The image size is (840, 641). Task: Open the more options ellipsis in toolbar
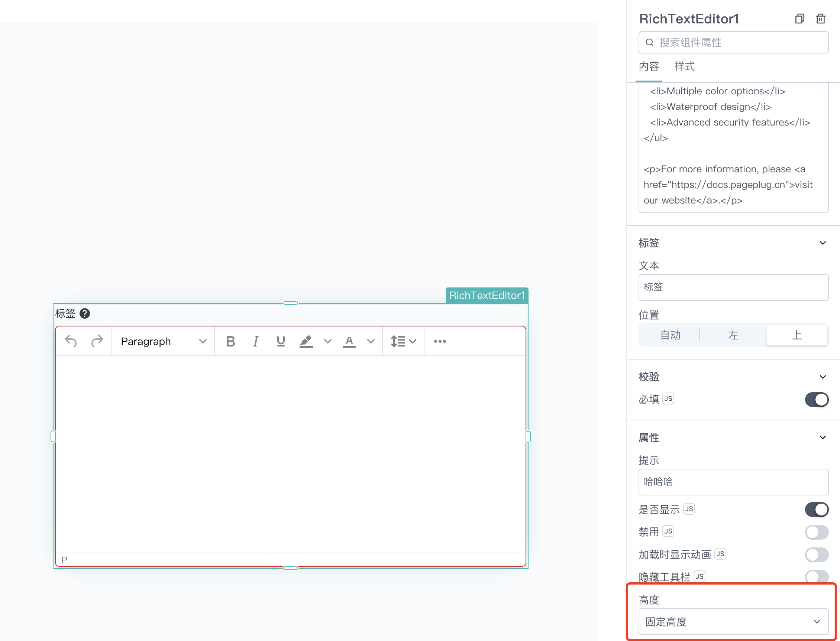coord(440,341)
